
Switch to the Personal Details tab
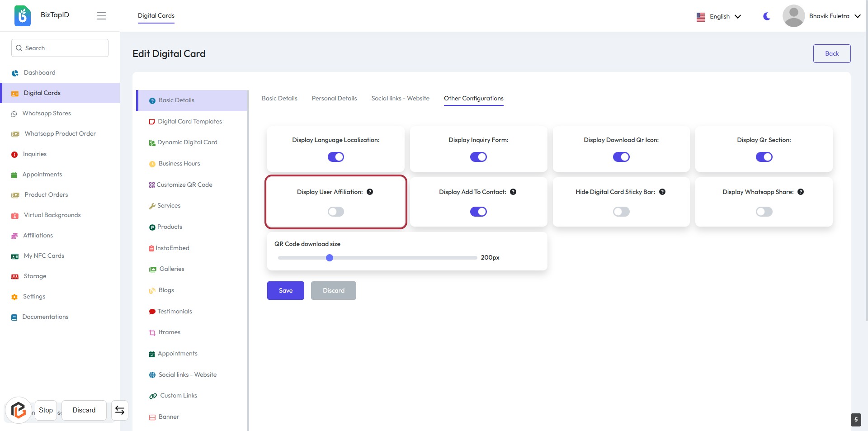[334, 98]
